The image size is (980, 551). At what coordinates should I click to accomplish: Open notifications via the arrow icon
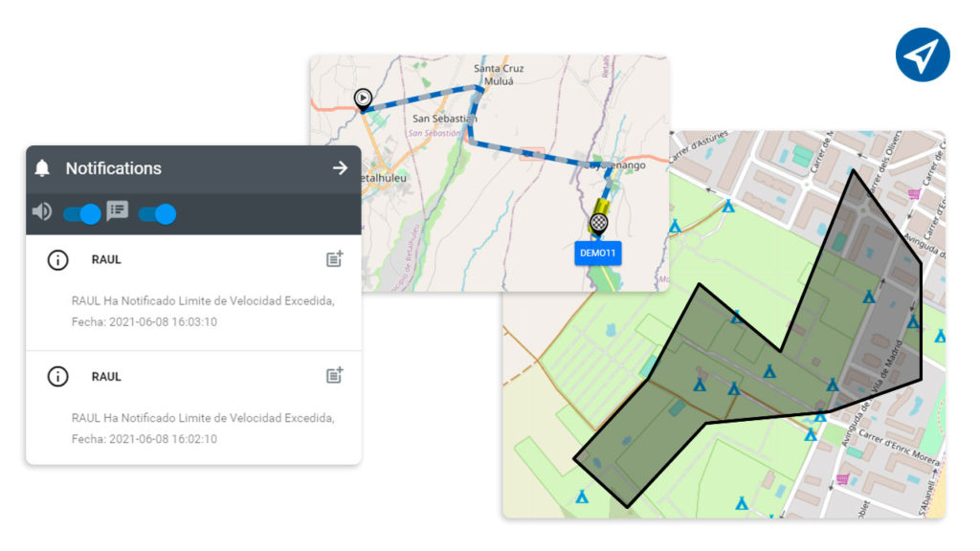[340, 168]
